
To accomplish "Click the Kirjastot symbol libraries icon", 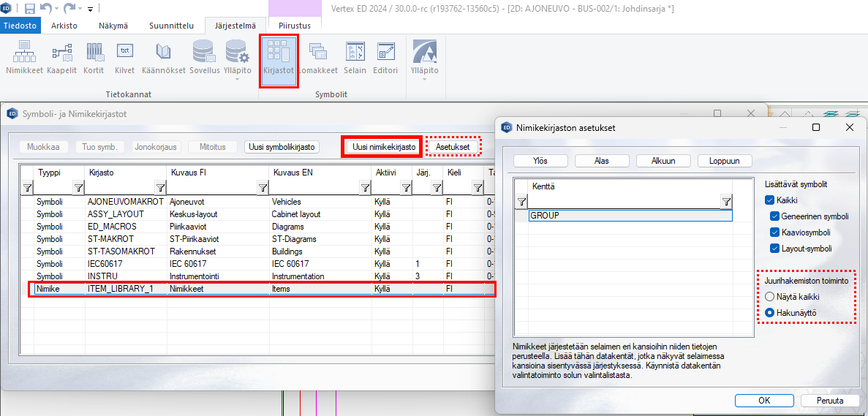I will pos(279,56).
